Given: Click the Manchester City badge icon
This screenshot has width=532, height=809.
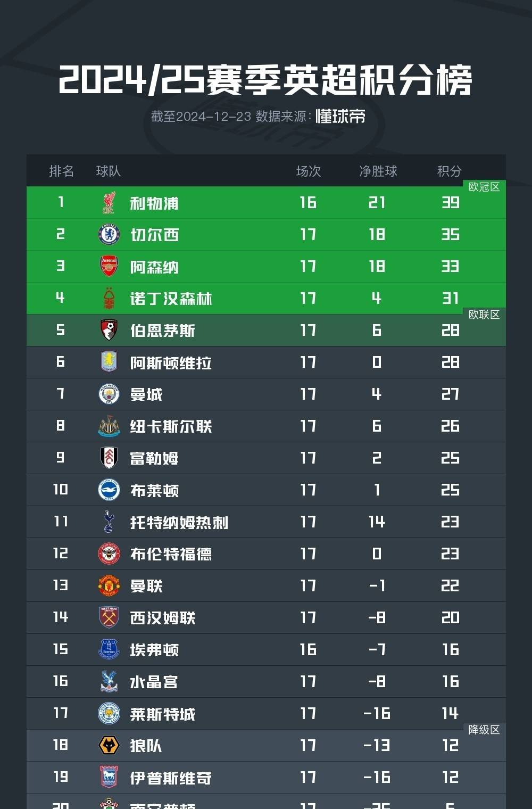Looking at the screenshot, I should 109,394.
